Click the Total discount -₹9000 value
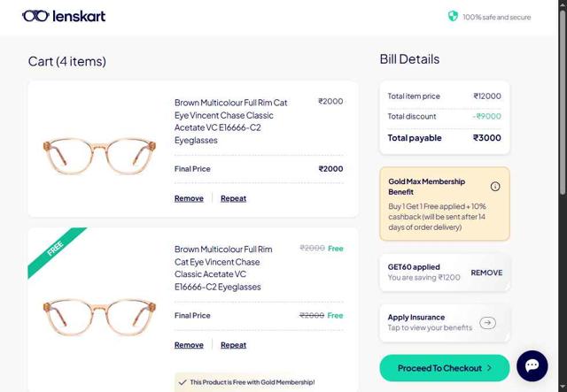567x392 pixels. [486, 116]
